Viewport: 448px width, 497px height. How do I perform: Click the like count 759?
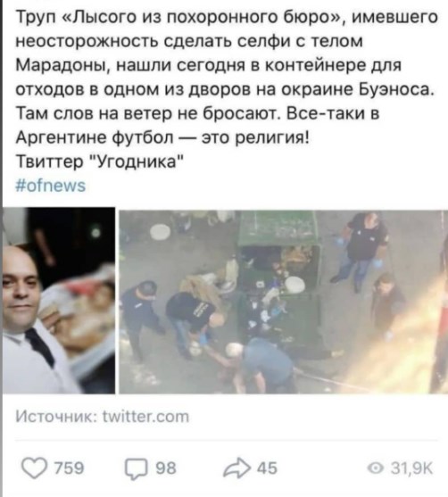[70, 468]
